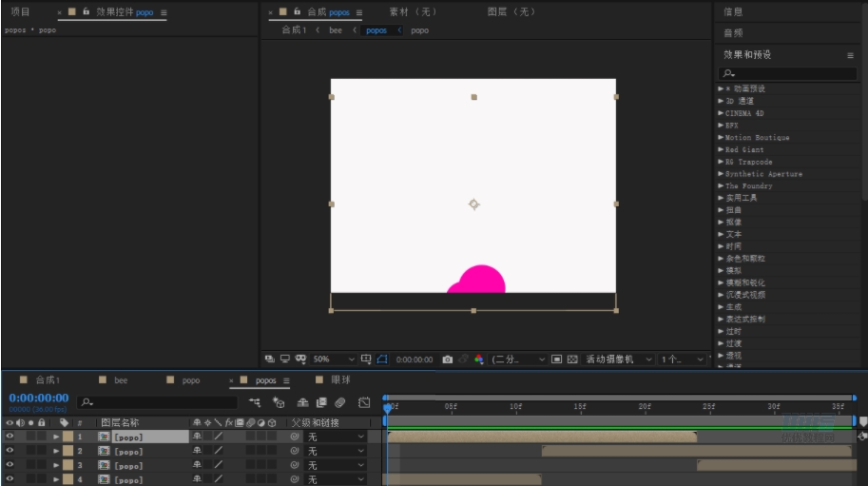868x486 pixels.
Task: Click 合成1 in the composition breadcrumb
Action: (294, 29)
